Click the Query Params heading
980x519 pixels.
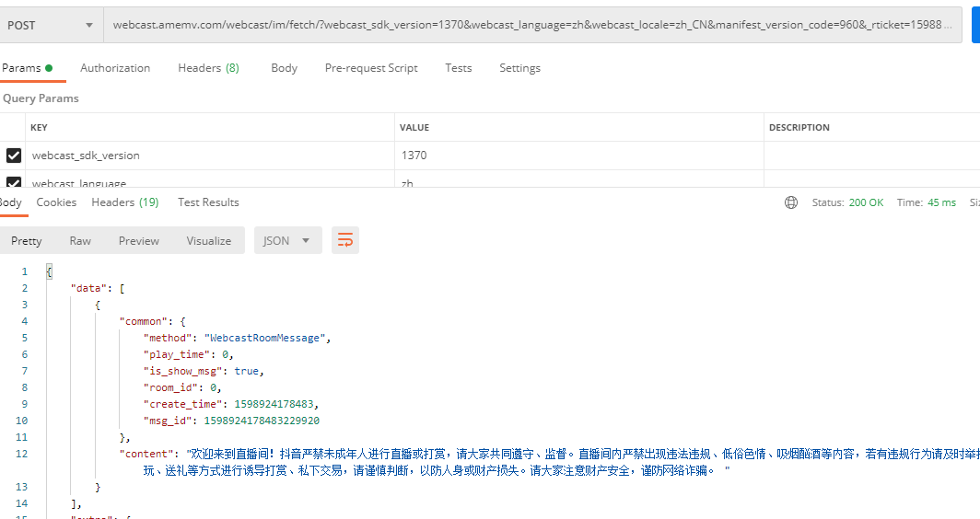coord(41,98)
